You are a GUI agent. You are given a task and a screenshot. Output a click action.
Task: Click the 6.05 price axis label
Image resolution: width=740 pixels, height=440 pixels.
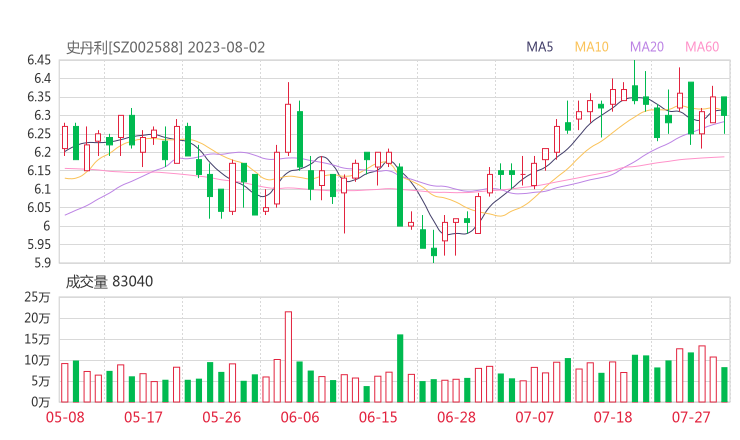[39, 208]
